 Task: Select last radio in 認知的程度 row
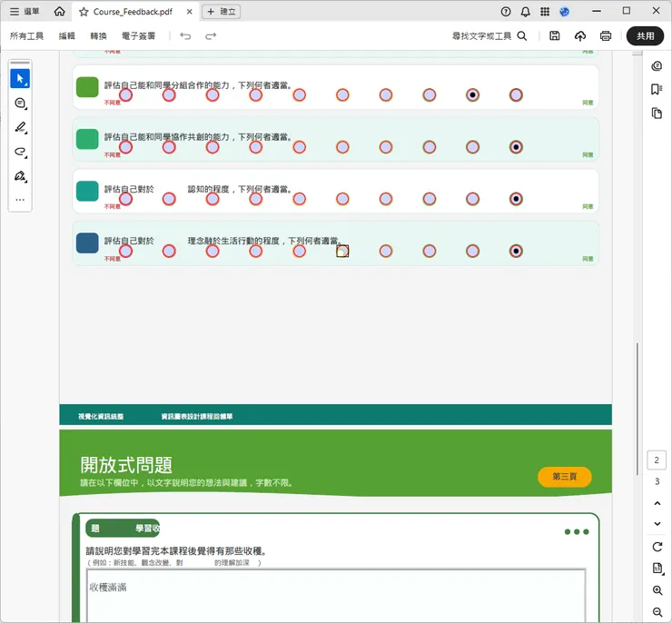point(516,199)
